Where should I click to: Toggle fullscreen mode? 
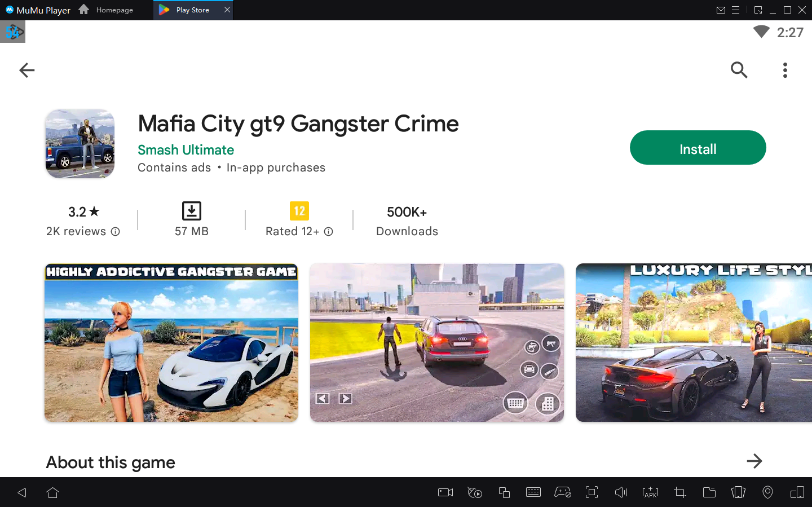[592, 492]
